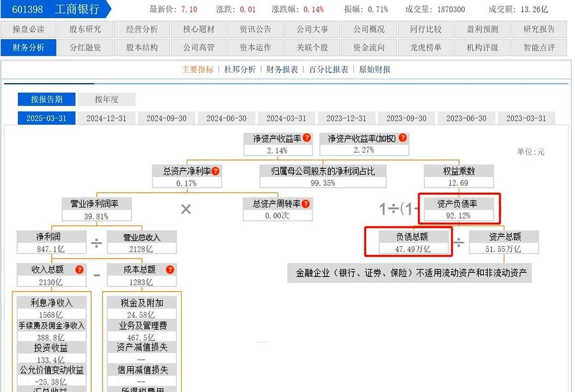The height and width of the screenshot is (392, 575).
Task: Select report date 2024-06-30
Action: pos(226,118)
